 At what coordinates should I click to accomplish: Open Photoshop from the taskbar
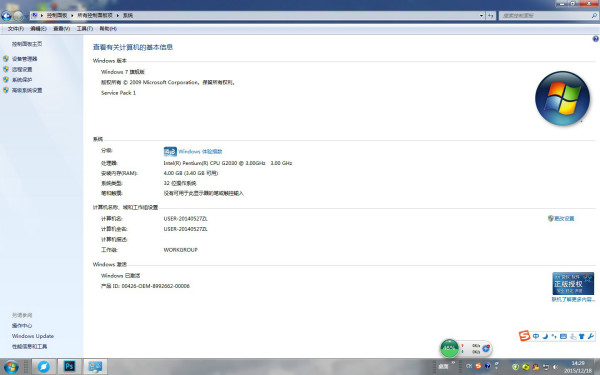[69, 367]
